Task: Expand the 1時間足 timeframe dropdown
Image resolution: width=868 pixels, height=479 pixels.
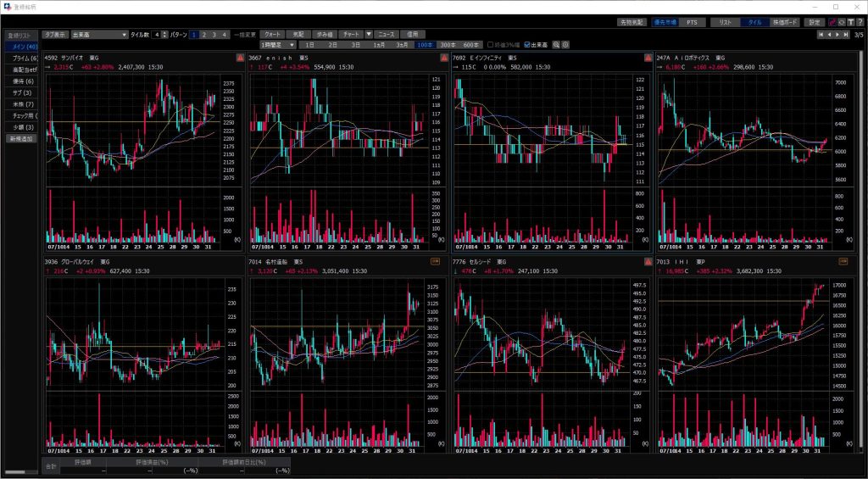Action: [279, 44]
